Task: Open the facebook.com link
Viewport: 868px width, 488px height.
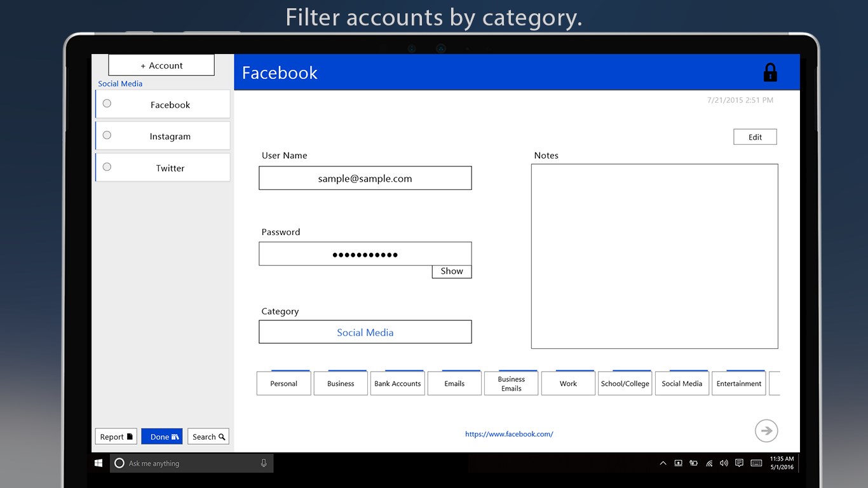Action: coord(509,434)
